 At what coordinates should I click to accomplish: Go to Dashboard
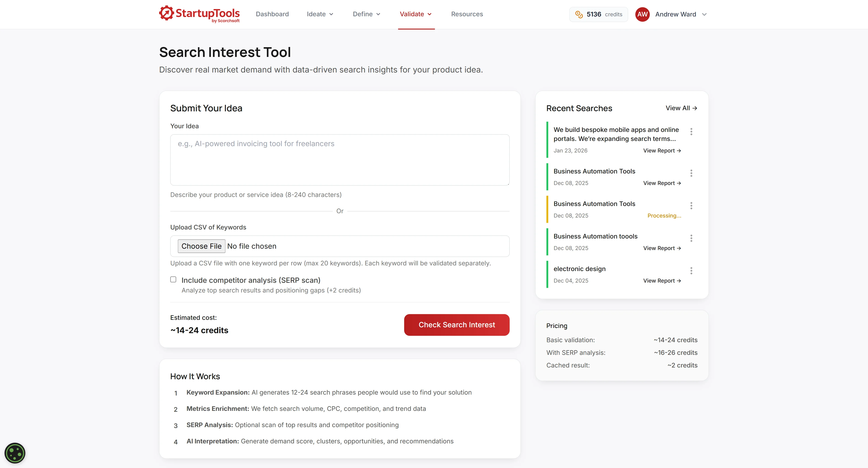coord(272,14)
